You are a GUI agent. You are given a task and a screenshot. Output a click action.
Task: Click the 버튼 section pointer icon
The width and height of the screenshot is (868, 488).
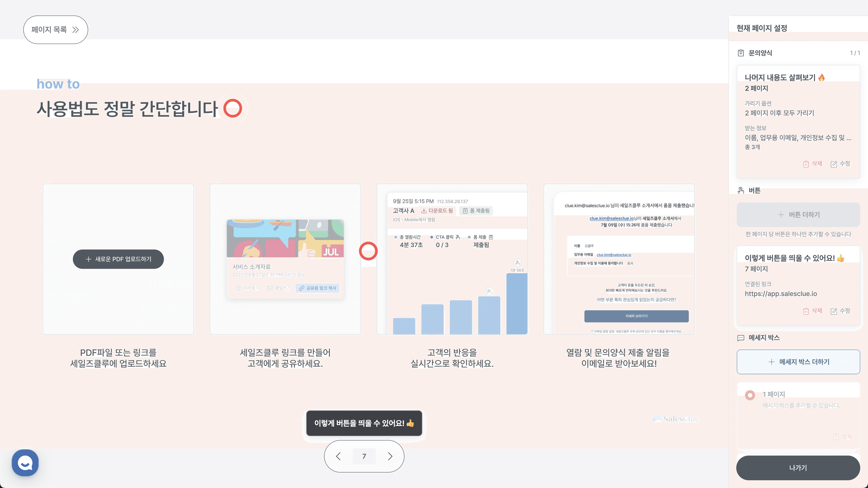741,191
